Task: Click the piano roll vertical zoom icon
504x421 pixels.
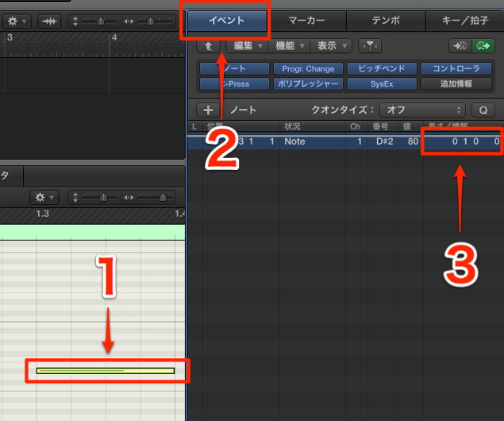Action: pos(75,198)
